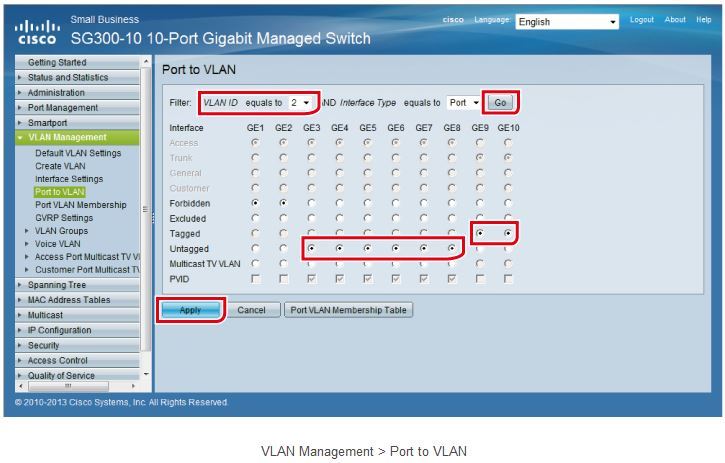Select Untagged radio for GE3

coord(312,248)
